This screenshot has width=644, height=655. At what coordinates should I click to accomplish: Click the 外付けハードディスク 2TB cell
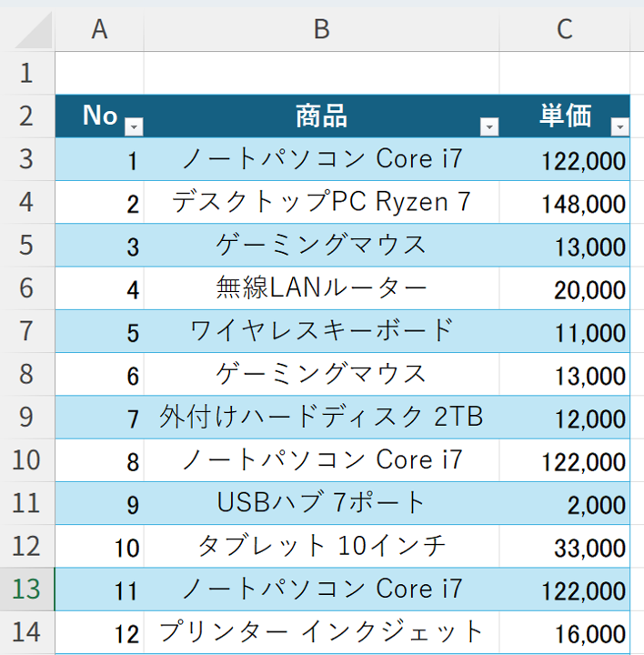point(321,417)
